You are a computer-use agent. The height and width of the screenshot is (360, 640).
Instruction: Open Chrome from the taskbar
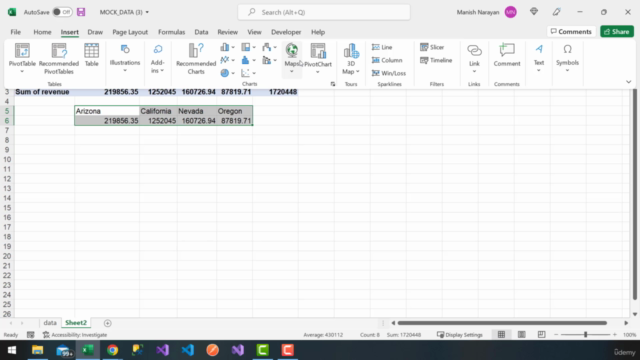112,350
